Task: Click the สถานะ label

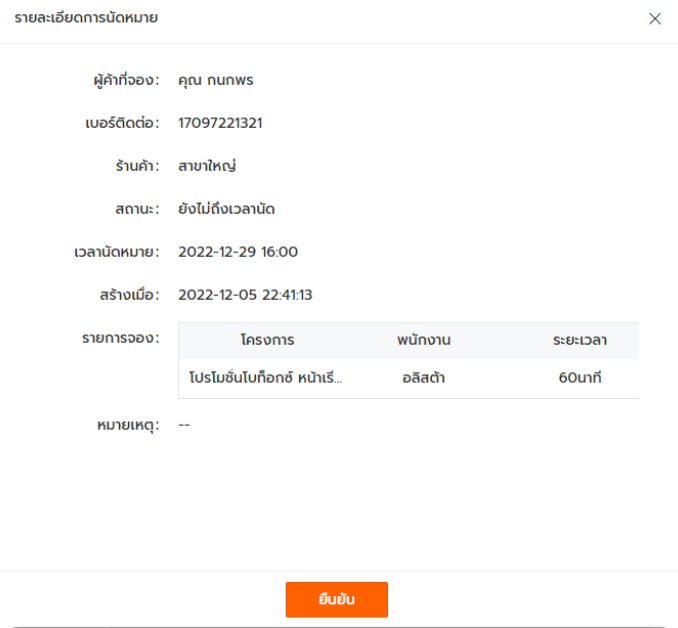Action: pos(137,209)
